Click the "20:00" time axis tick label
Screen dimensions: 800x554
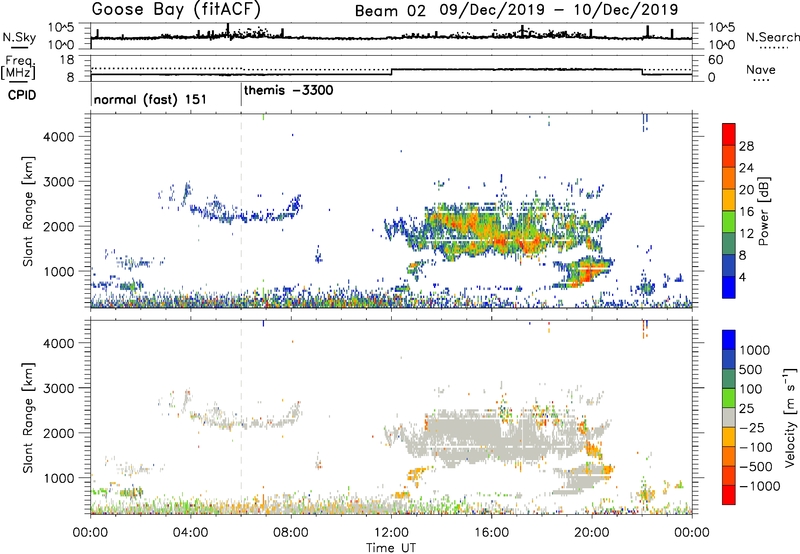click(592, 533)
